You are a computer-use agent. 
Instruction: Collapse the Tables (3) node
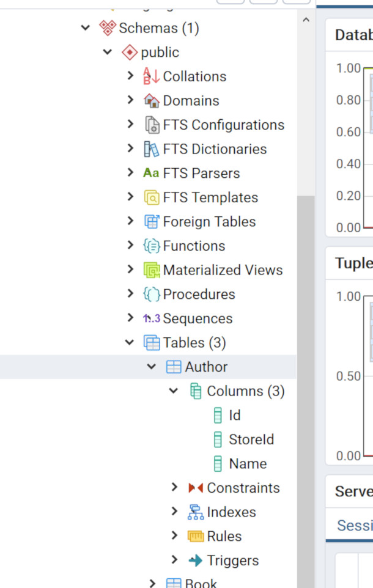pyautogui.click(x=130, y=343)
